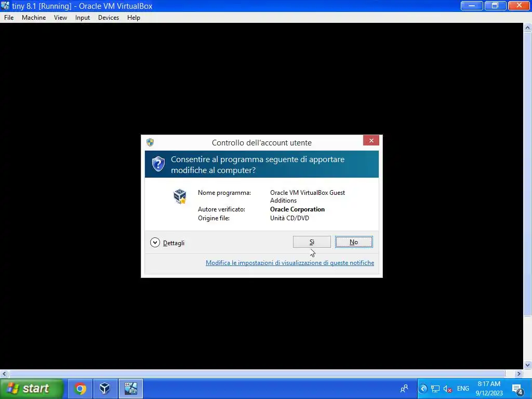Click Oracle VM VirtualBox Guest Additions name
The width and height of the screenshot is (532, 399).
[308, 196]
